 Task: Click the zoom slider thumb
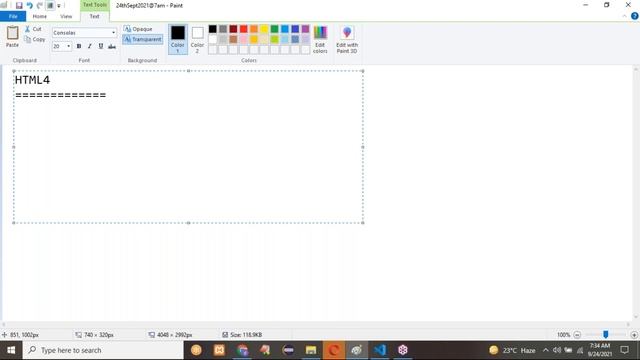(x=606, y=335)
